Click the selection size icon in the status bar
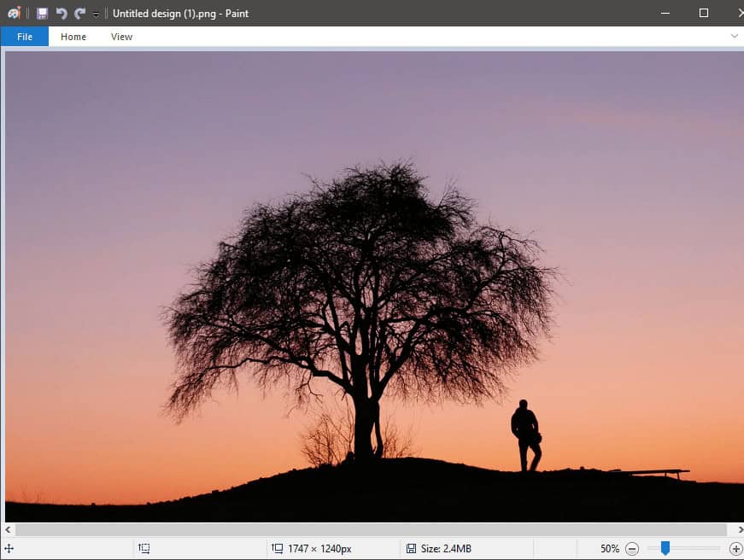 pos(144,549)
